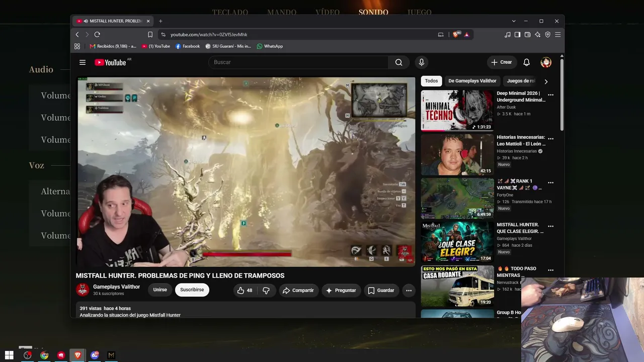Bookmark this page in the address bar
This screenshot has height=362, width=644.
150,35
